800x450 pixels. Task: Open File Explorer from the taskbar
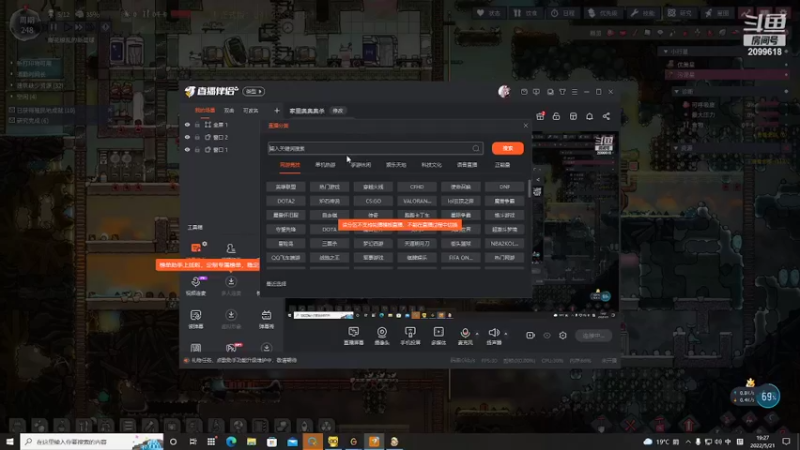tap(252, 441)
